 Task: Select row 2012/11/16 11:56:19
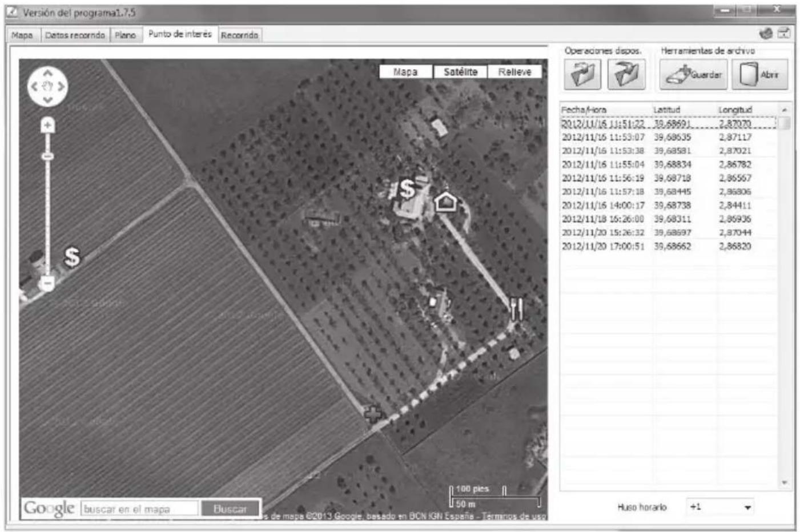pyautogui.click(x=669, y=178)
